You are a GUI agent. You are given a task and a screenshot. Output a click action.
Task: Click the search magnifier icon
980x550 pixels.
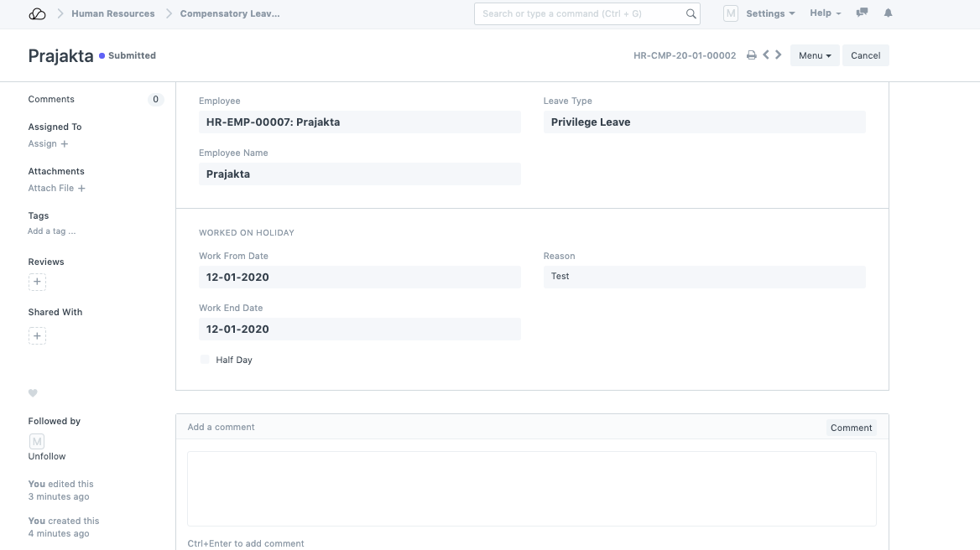tap(691, 13)
